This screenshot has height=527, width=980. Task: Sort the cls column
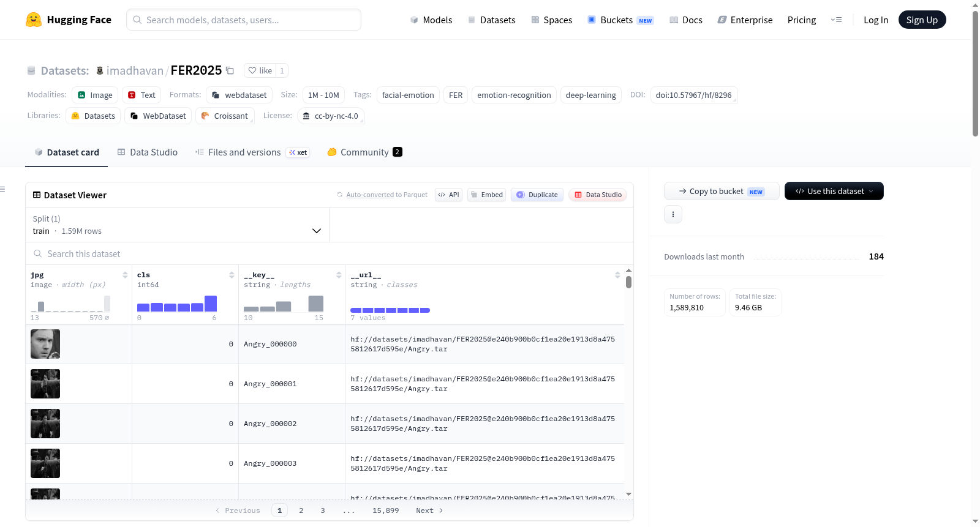point(232,275)
